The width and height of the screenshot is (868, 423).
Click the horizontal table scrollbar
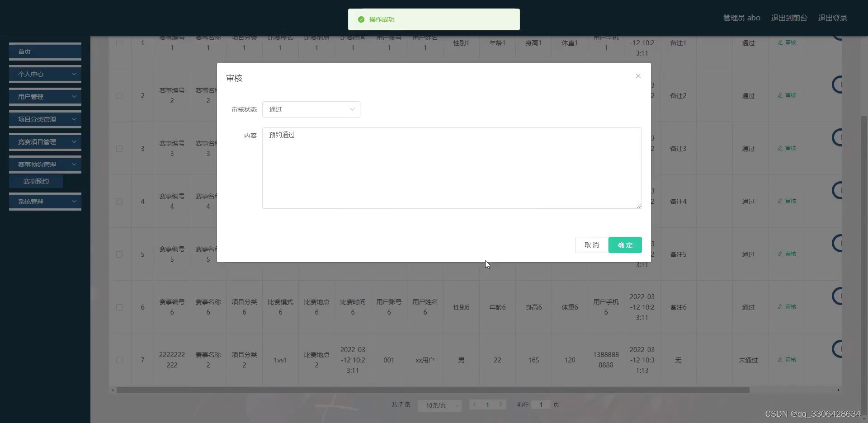[433, 390]
